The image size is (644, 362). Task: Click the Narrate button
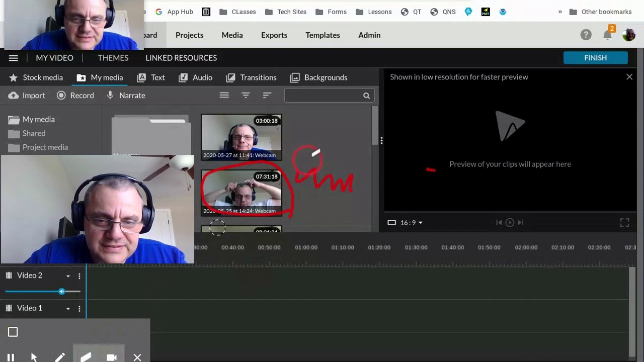tap(125, 96)
